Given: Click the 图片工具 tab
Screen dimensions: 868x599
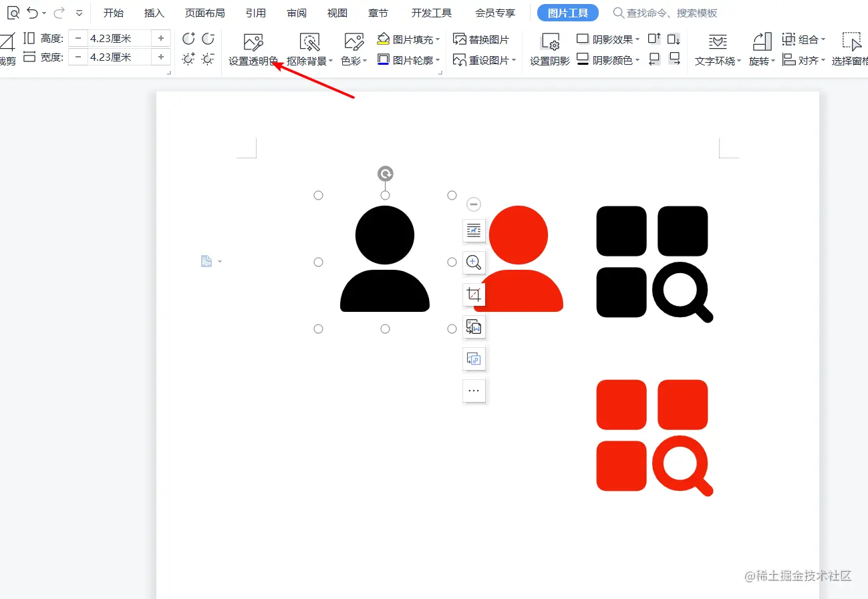Looking at the screenshot, I should click(x=568, y=13).
